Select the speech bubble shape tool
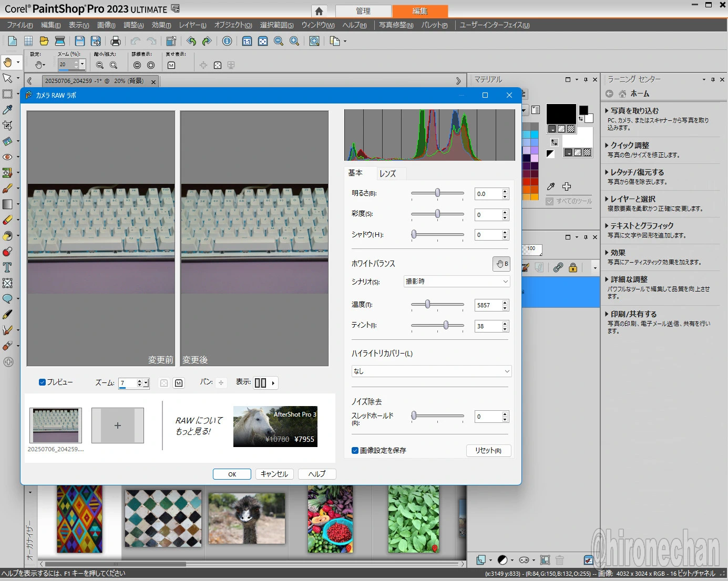Image resolution: width=728 pixels, height=581 pixels. (7, 298)
